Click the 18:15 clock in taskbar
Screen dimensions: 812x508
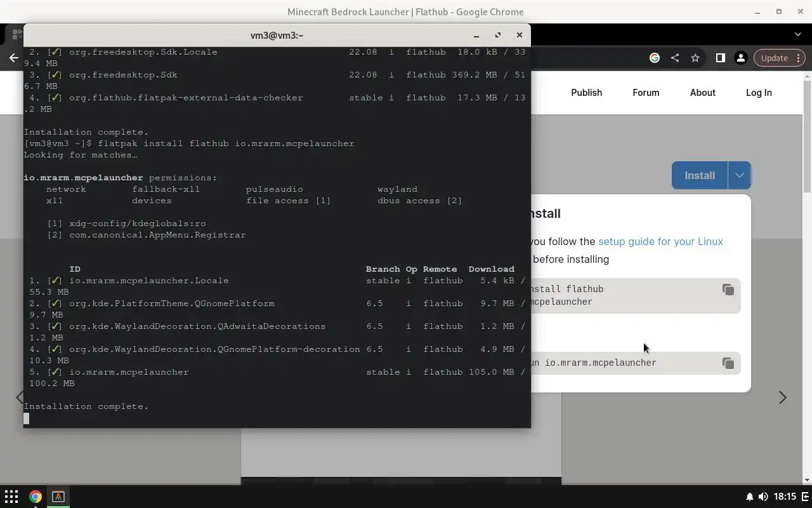[x=785, y=497]
